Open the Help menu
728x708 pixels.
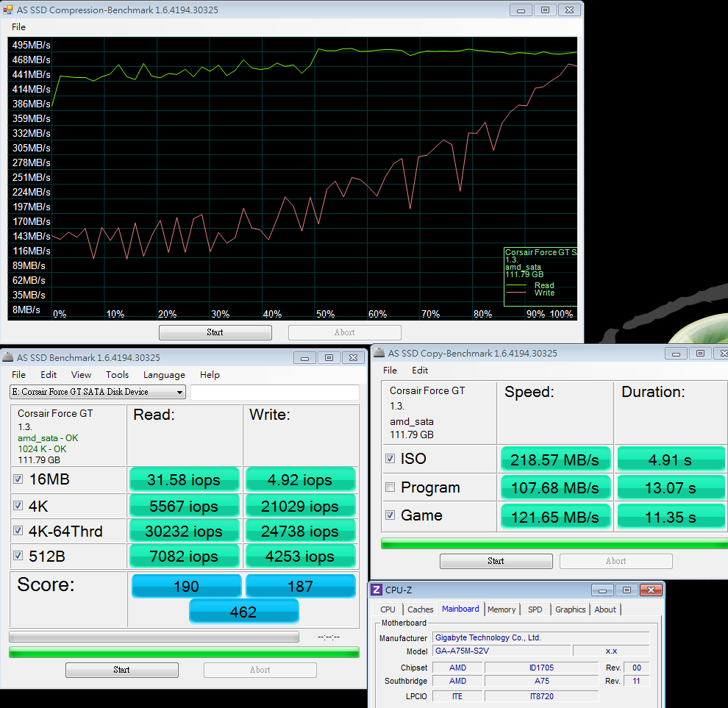(210, 375)
